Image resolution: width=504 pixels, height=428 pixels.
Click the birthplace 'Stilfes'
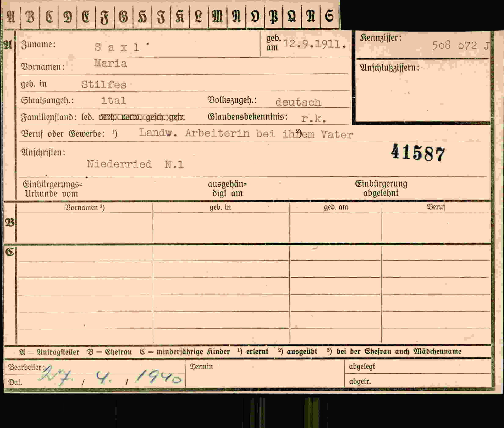click(104, 85)
